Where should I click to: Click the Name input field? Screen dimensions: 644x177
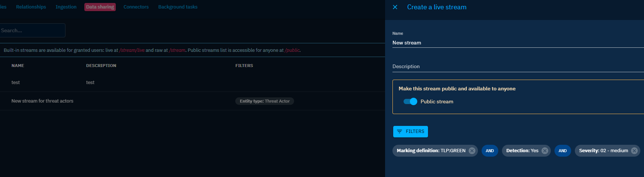click(518, 43)
